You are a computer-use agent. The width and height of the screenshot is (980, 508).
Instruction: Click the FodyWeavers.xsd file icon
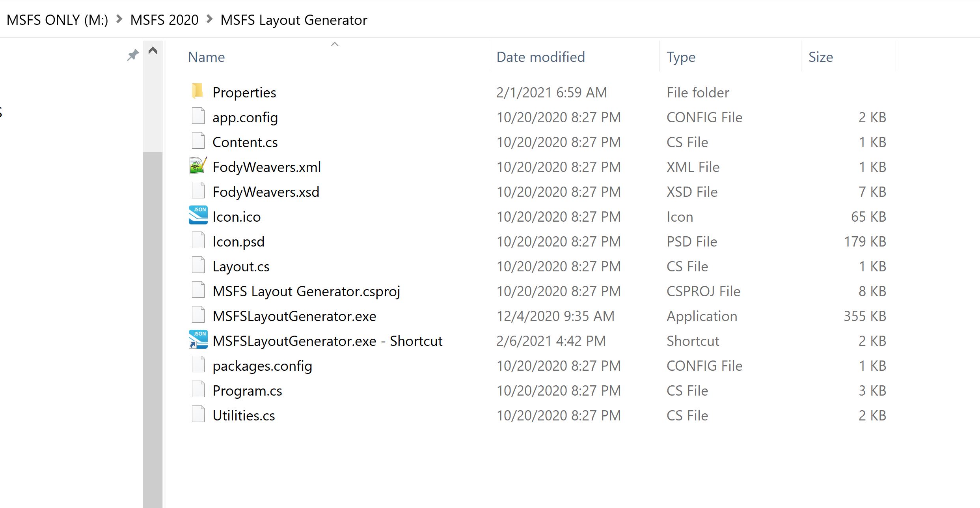(198, 191)
